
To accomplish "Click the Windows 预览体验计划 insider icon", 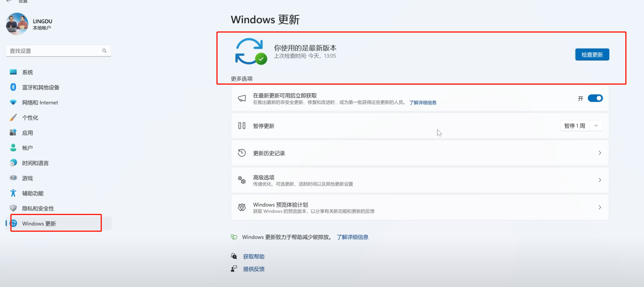I will tap(242, 207).
